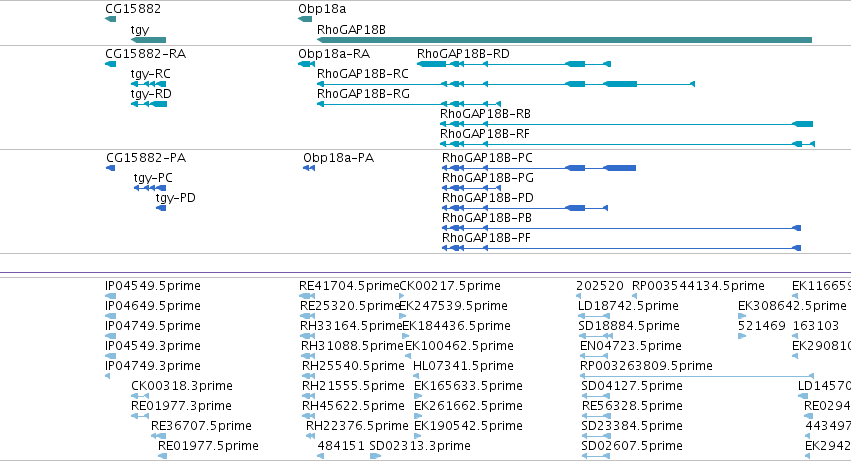This screenshot has height=461, width=851.
Task: Select the Obp18a-RA transcript label
Action: coord(334,54)
